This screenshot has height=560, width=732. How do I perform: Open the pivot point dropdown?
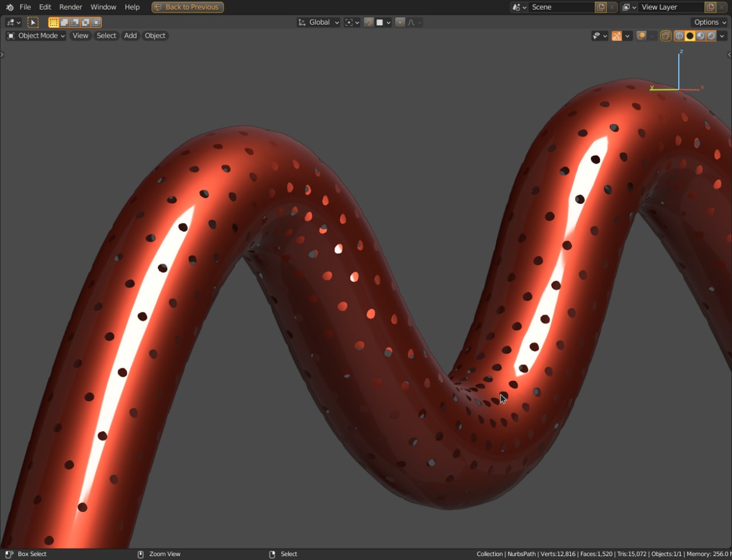point(352,22)
